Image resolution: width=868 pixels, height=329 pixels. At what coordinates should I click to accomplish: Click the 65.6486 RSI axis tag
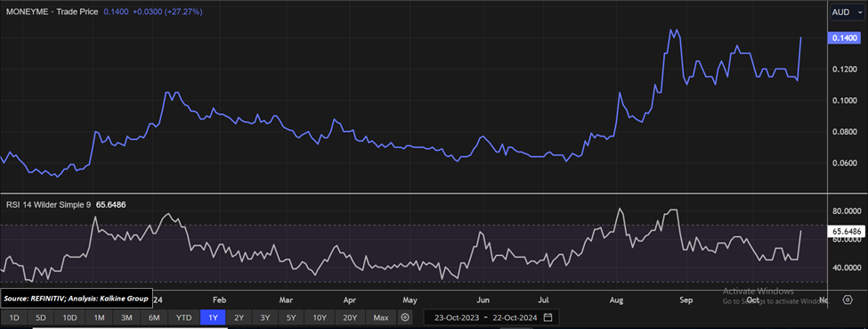pos(846,231)
